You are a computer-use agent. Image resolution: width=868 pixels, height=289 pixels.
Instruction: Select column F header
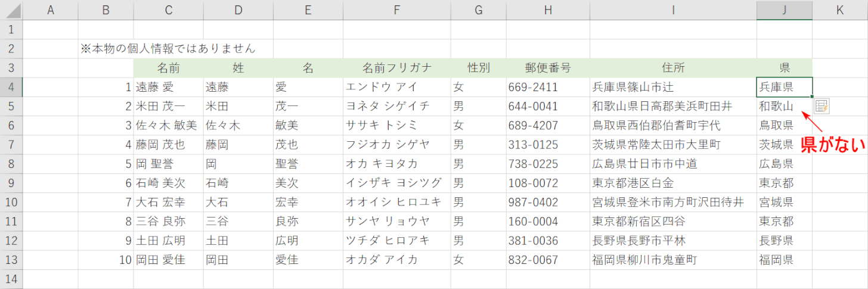396,10
